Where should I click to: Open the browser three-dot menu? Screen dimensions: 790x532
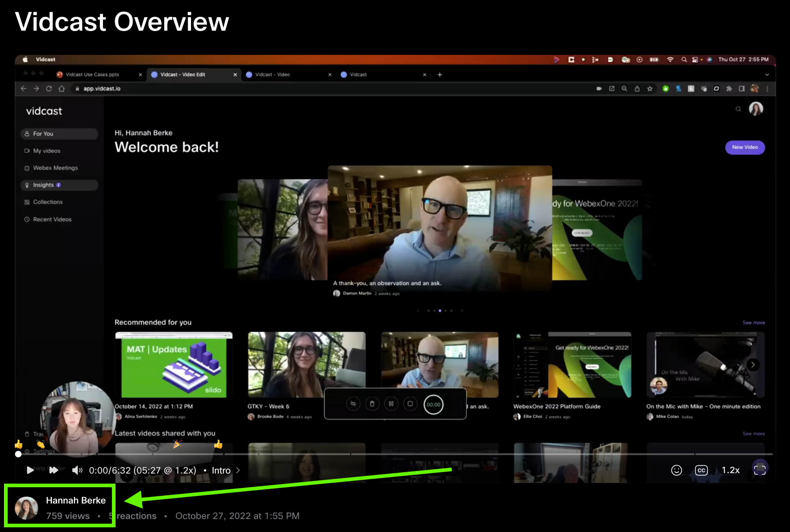[x=768, y=89]
